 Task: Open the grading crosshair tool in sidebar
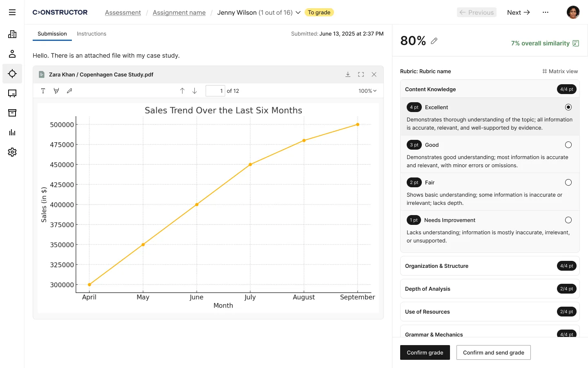pyautogui.click(x=12, y=74)
